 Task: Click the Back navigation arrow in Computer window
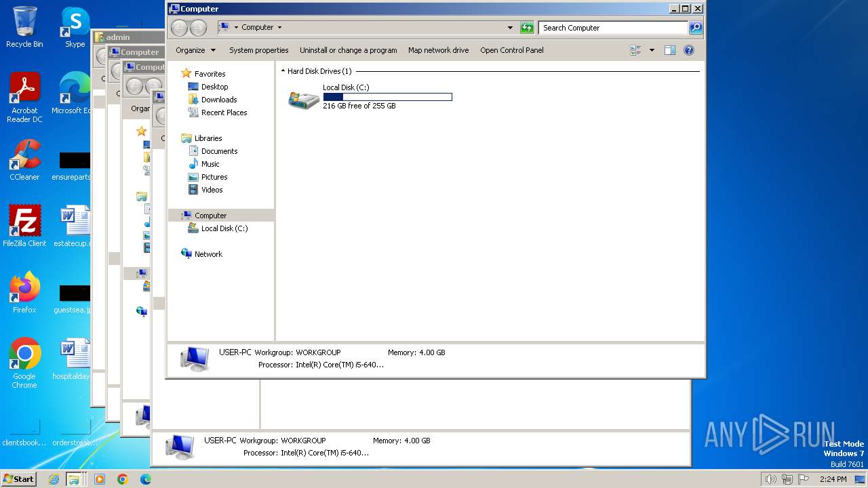click(179, 28)
